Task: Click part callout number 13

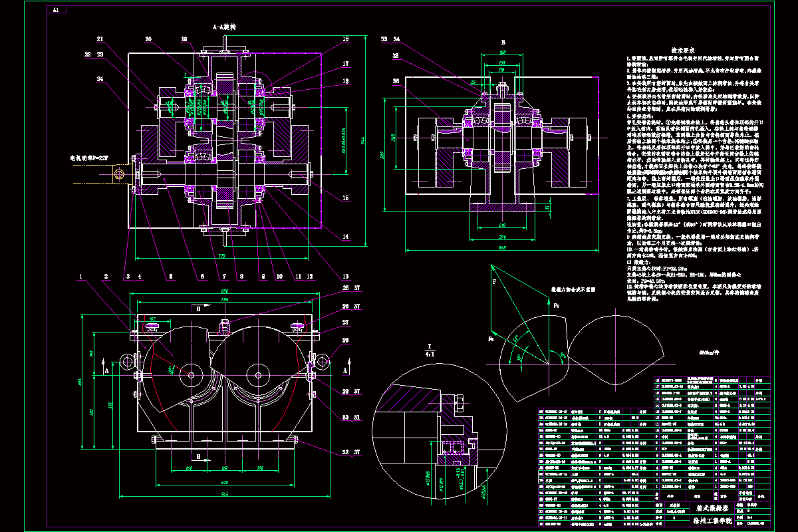Action: pos(346,276)
